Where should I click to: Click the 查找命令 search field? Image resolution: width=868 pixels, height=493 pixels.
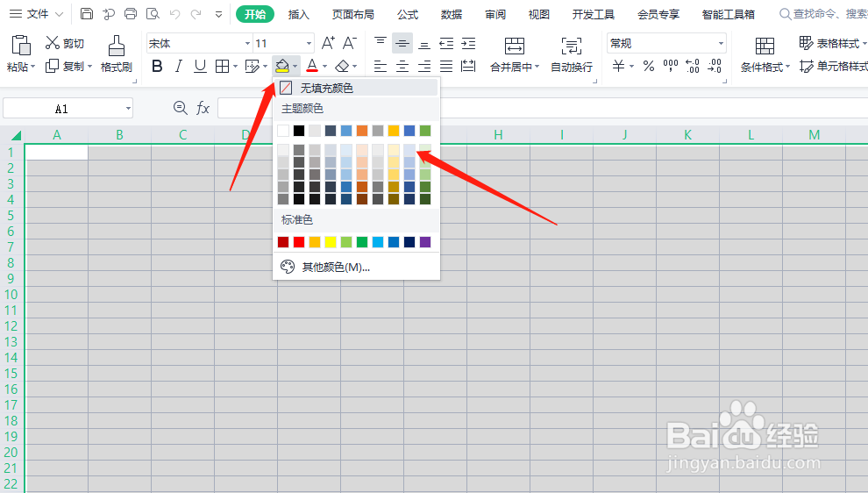pos(823,14)
